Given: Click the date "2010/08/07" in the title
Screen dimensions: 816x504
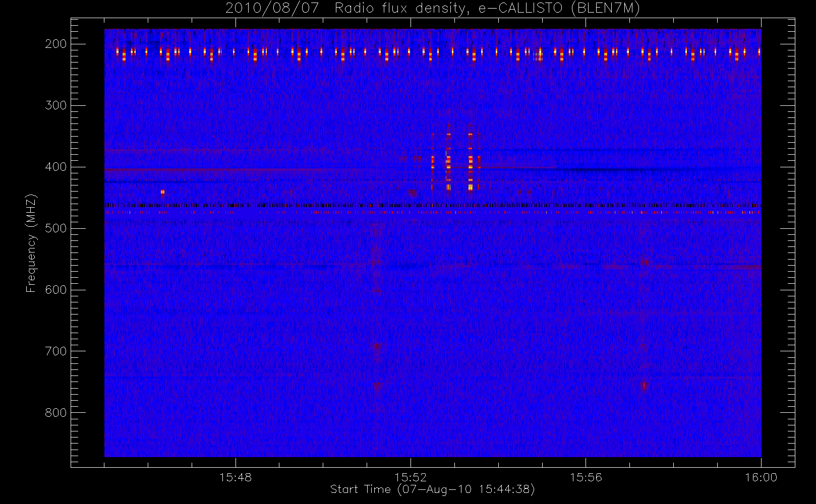Looking at the screenshot, I should tap(272, 9).
